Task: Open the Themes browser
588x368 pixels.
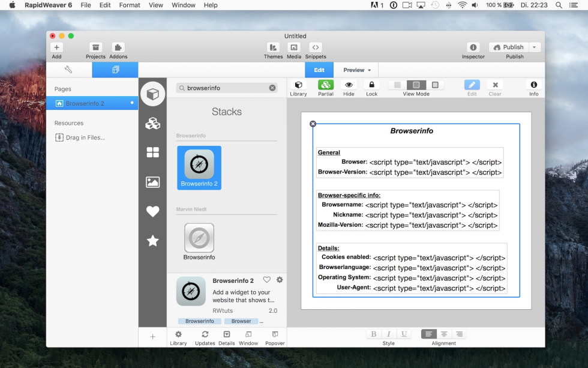Action: pyautogui.click(x=273, y=47)
